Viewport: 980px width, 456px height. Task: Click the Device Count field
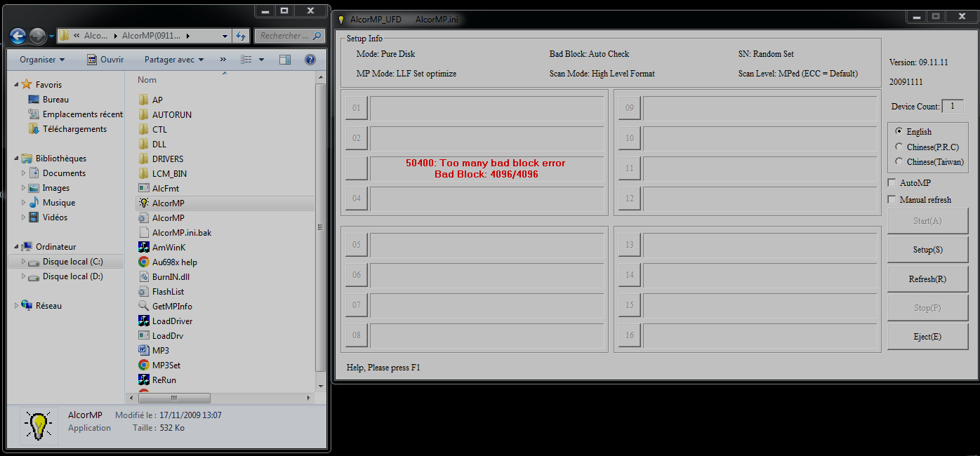click(953, 107)
